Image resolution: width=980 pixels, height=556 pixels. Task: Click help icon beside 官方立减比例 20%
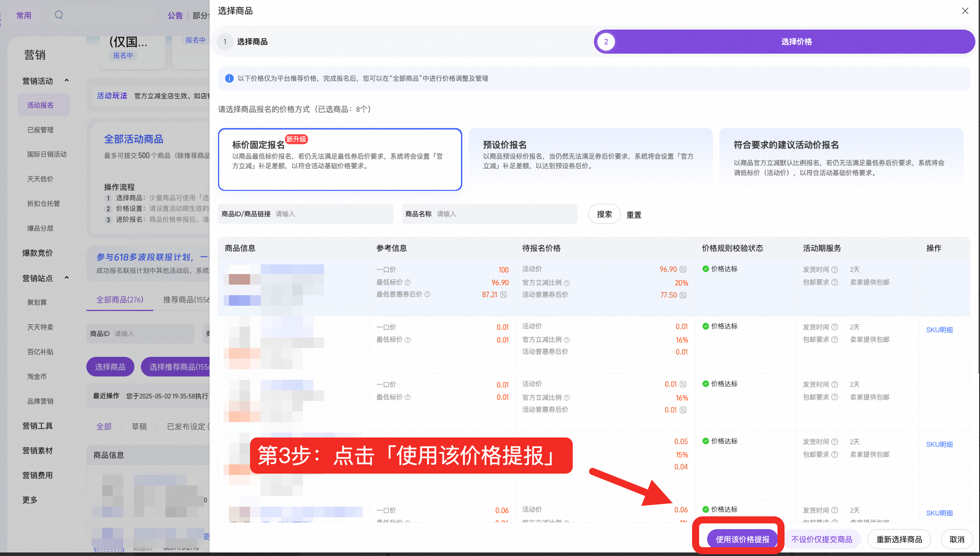point(567,283)
